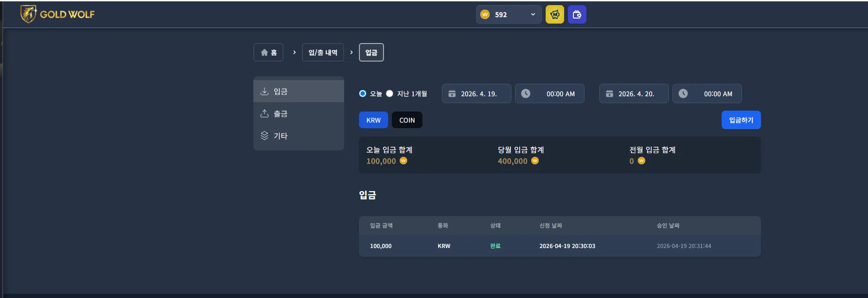This screenshot has width=868, height=298.
Task: Open the purple wallet icon button
Action: point(577,14)
